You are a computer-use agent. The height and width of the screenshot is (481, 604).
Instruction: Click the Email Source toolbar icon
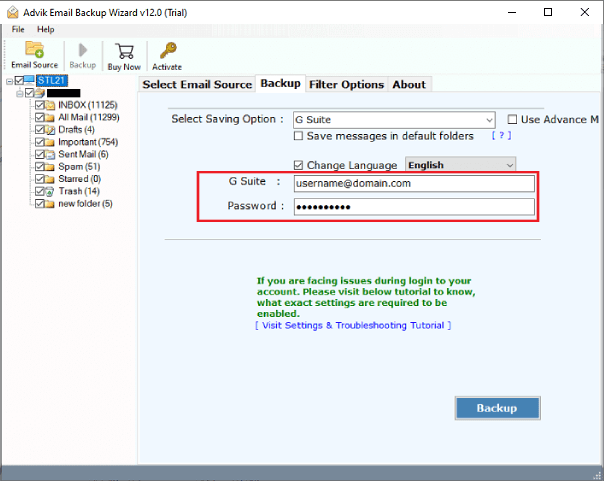pos(34,50)
